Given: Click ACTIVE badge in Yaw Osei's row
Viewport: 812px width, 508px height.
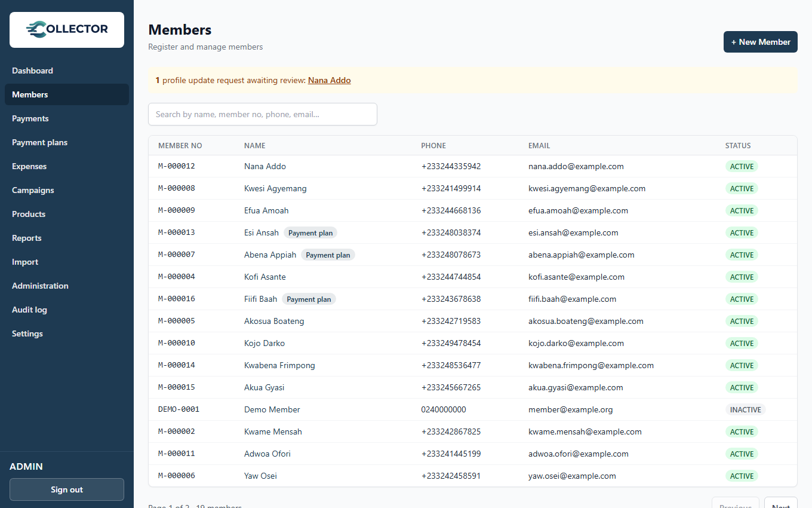Looking at the screenshot, I should 742,476.
